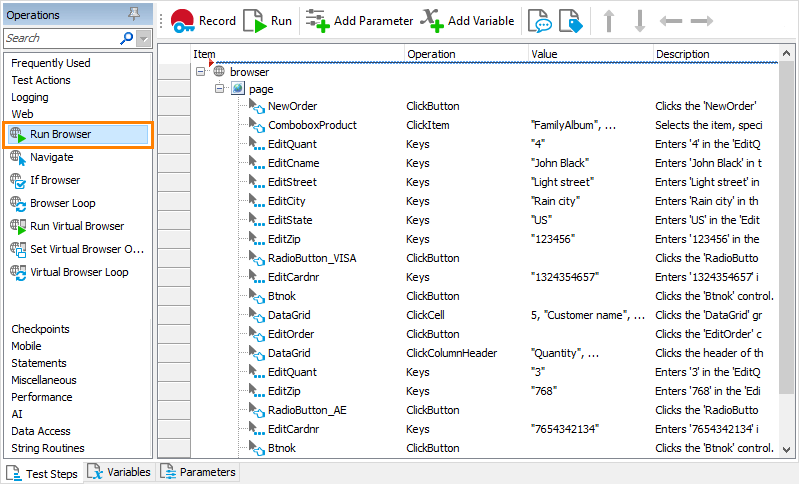The width and height of the screenshot is (799, 484).
Task: Click the speech bubble comment icon
Action: [x=540, y=22]
